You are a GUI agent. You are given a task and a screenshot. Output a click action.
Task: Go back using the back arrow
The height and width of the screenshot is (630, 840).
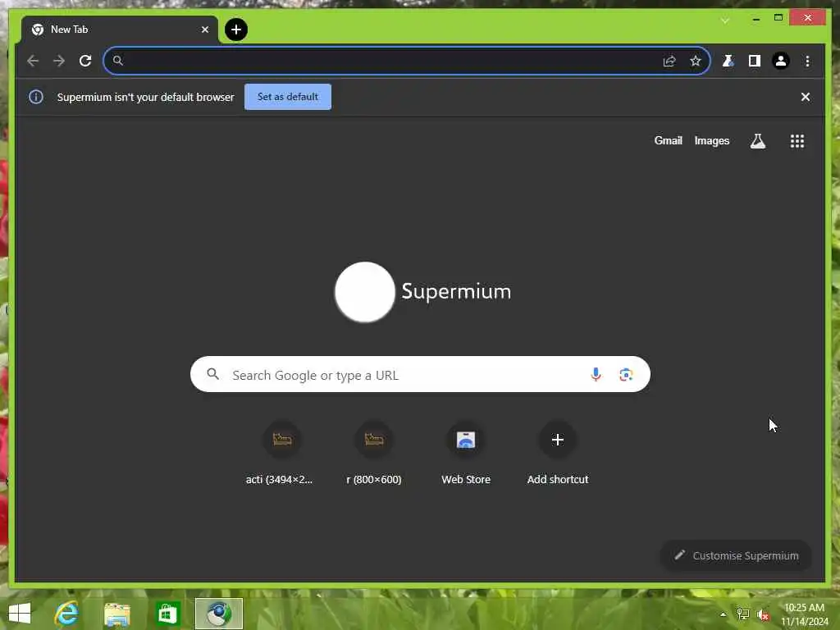pos(33,61)
